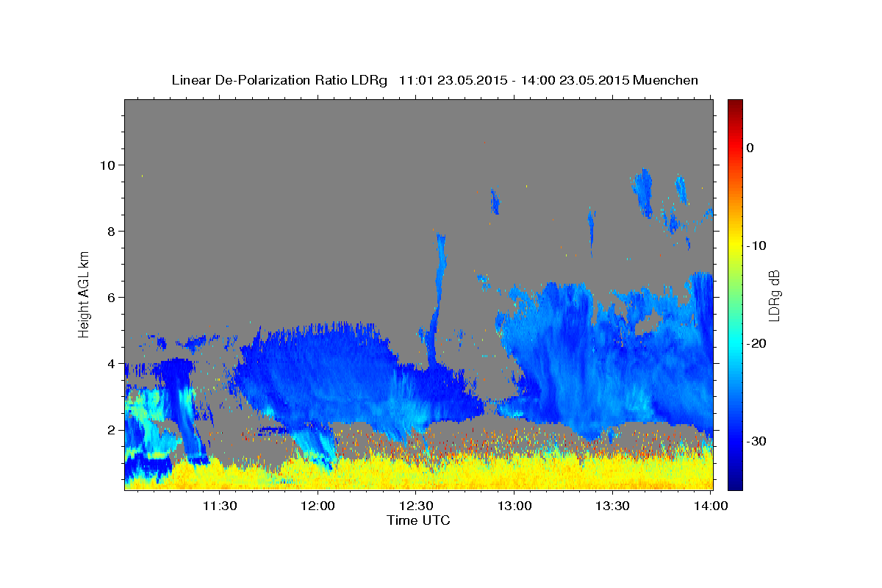Click the plot title Linear De-Polarization Ratio LDRg
The image size is (882, 588).
tap(279, 80)
